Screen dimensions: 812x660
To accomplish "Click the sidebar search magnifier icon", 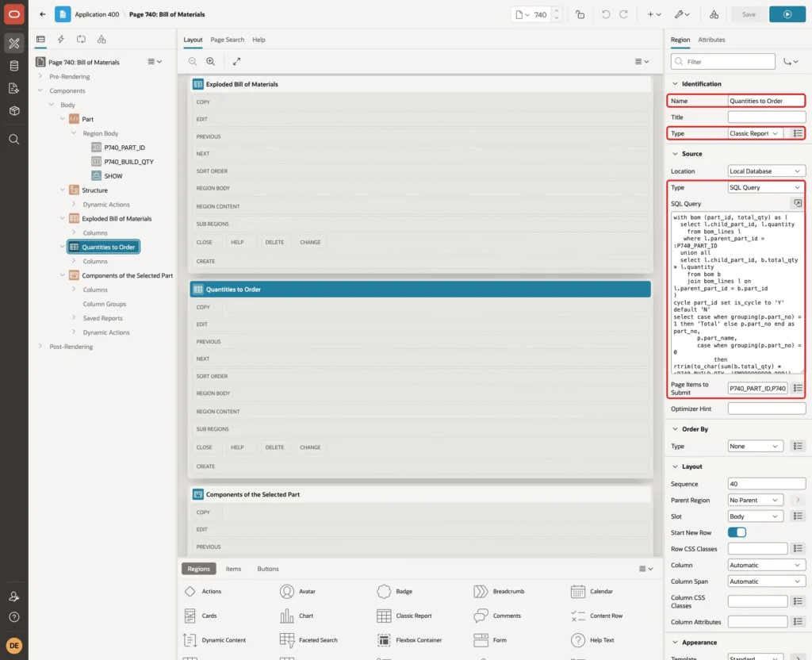I will click(14, 140).
